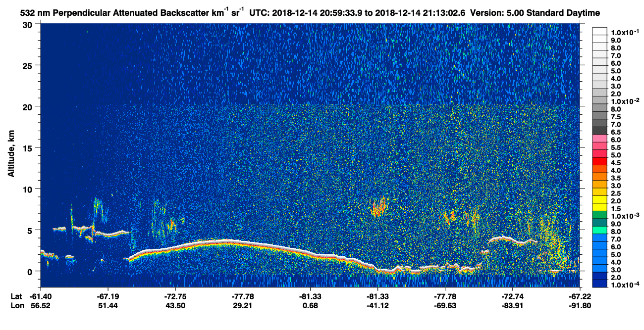Image resolution: width=644 pixels, height=330 pixels.
Task: Click the latitude value '-67.19'
Action: [x=107, y=296]
